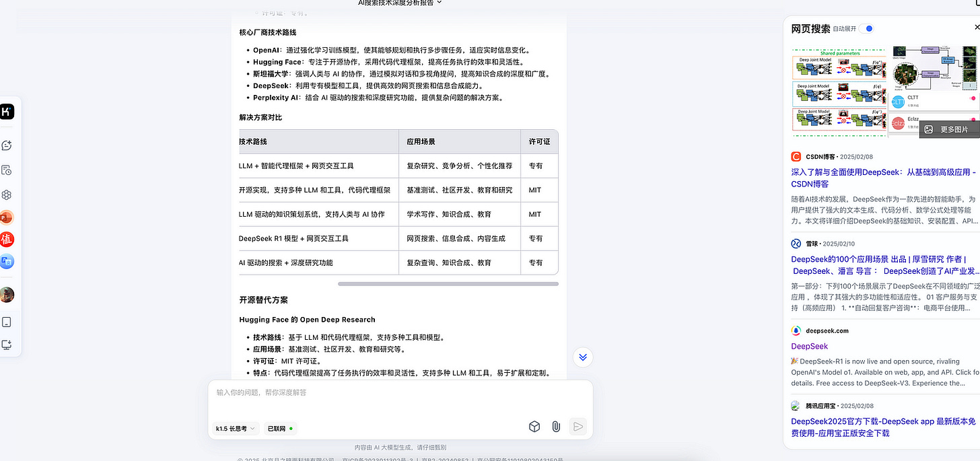The width and height of the screenshot is (980, 461).
Task: Open the purple DeepSeek site link
Action: [x=809, y=346]
